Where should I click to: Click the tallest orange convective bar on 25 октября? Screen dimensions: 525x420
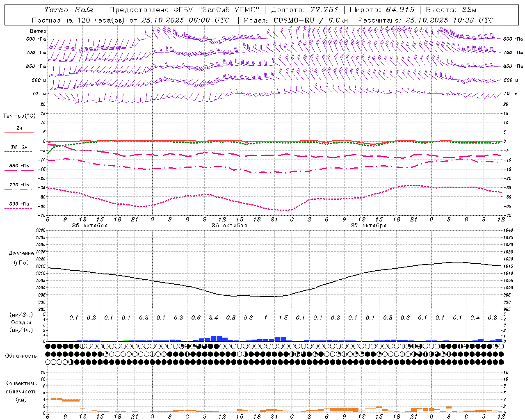pyautogui.click(x=57, y=399)
